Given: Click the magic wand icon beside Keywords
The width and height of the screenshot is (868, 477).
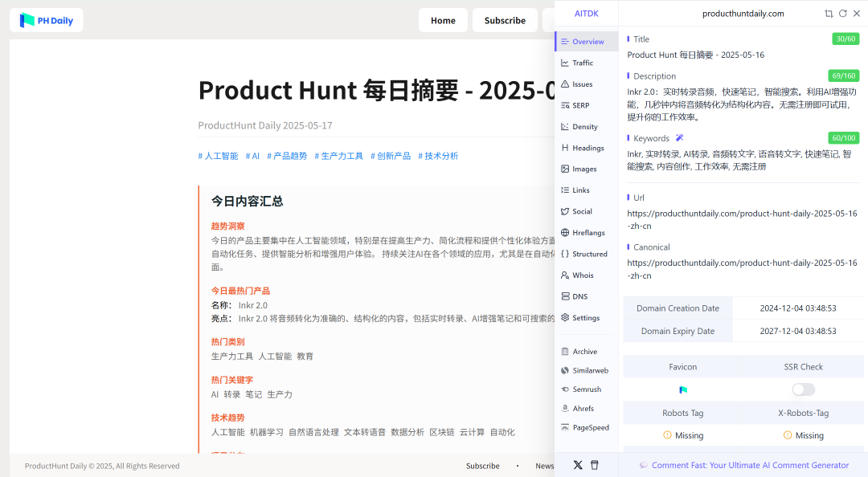Looking at the screenshot, I should coord(679,138).
